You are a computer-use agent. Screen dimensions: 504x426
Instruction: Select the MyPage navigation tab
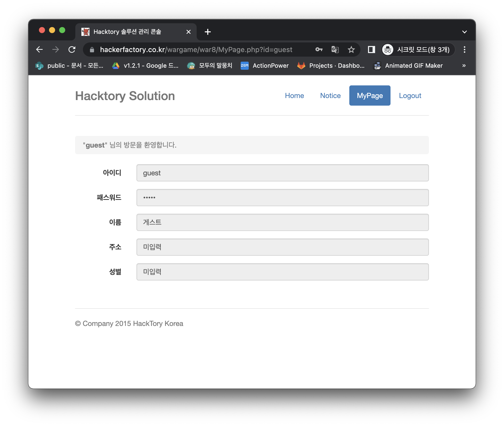click(x=370, y=96)
